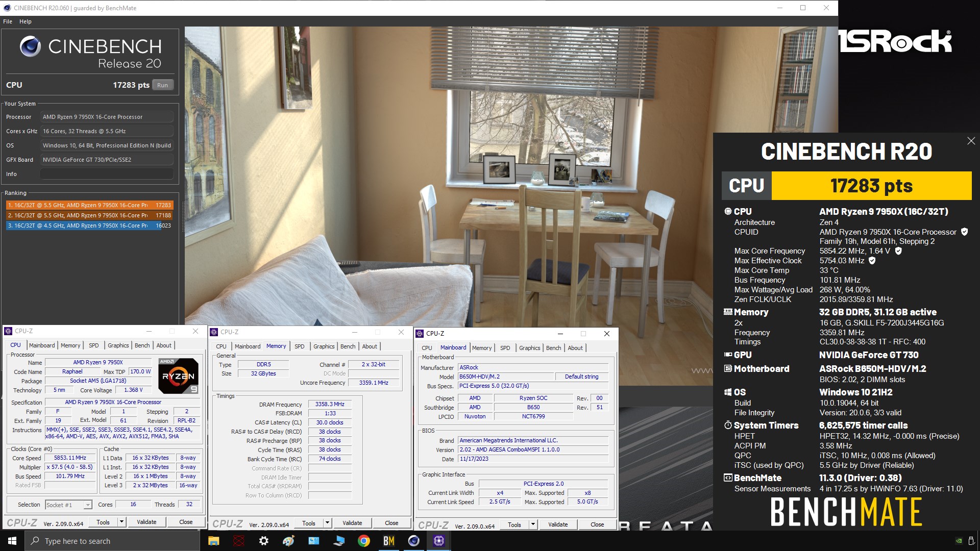
Task: Click the Close button in middle CPU-Z window
Action: (x=391, y=523)
